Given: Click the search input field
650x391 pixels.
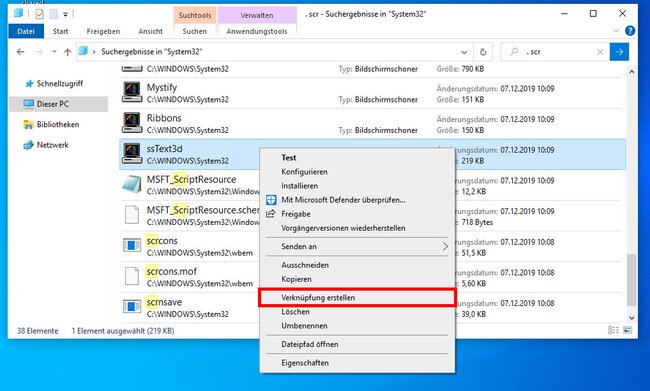Looking at the screenshot, I should coord(555,52).
